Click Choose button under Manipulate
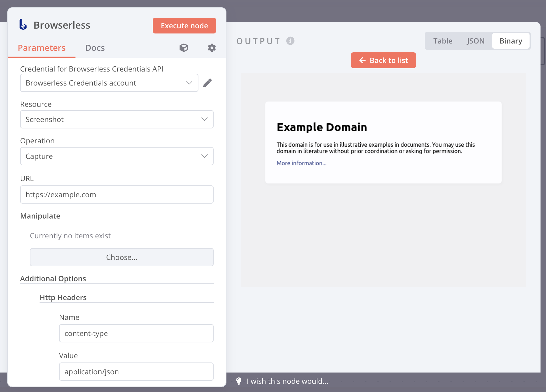Viewport: 546px width, 392px height. coord(122,257)
